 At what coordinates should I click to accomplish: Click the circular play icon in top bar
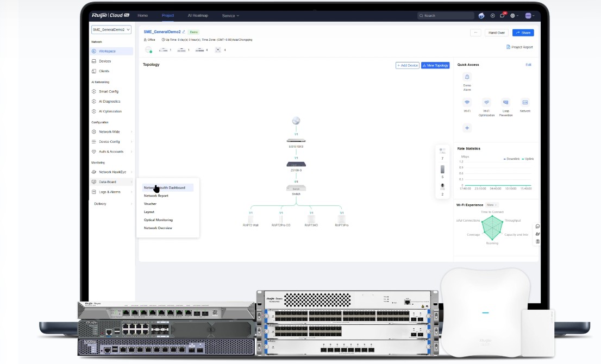pyautogui.click(x=492, y=16)
